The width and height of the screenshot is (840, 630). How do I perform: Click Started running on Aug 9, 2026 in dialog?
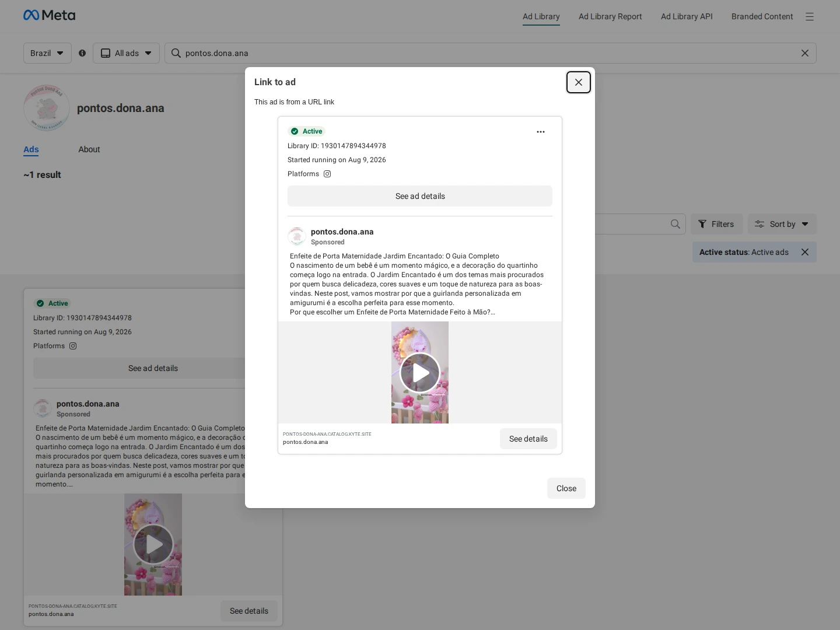[337, 160]
